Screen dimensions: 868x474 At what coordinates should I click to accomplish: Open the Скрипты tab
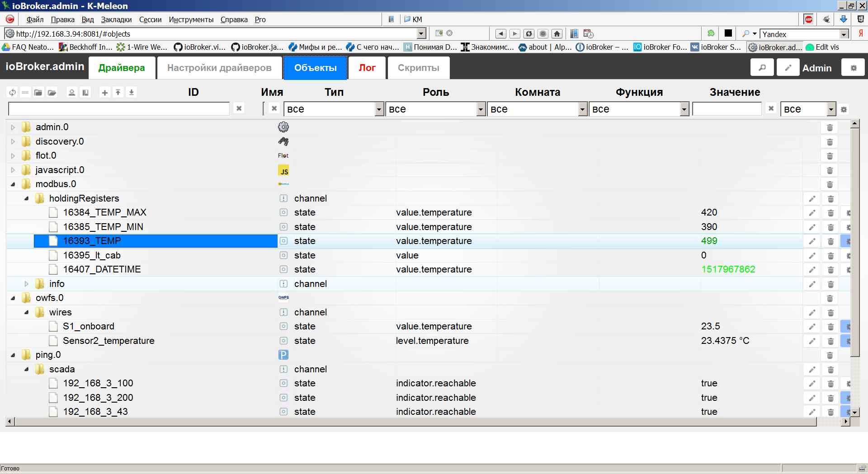[419, 68]
